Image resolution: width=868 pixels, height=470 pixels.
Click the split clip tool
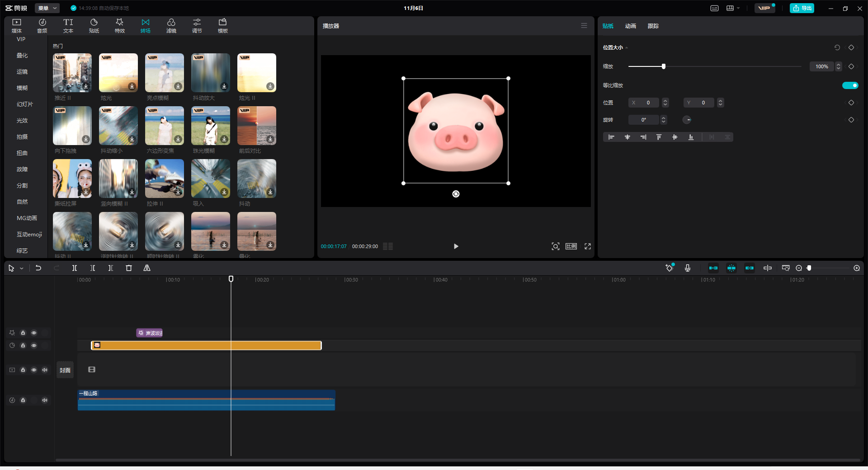coord(75,268)
